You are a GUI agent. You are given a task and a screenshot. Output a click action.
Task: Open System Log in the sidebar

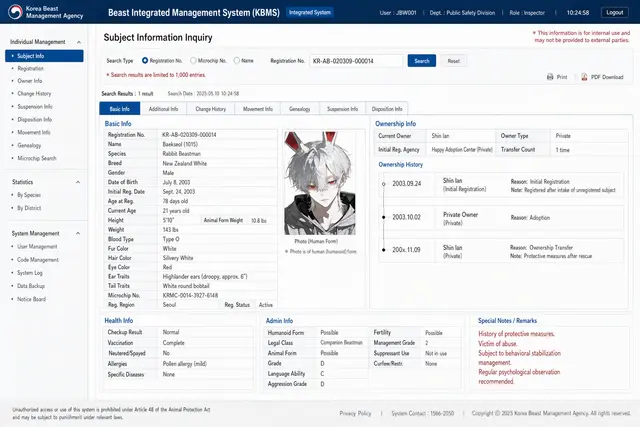(29, 273)
